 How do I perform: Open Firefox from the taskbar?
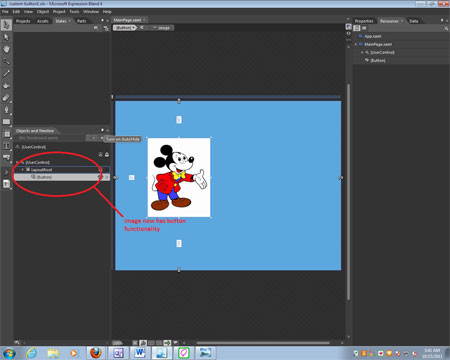click(x=96, y=353)
